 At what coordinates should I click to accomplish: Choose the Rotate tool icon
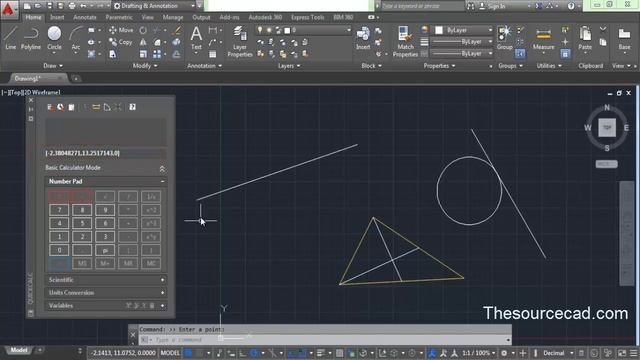(x=143, y=30)
